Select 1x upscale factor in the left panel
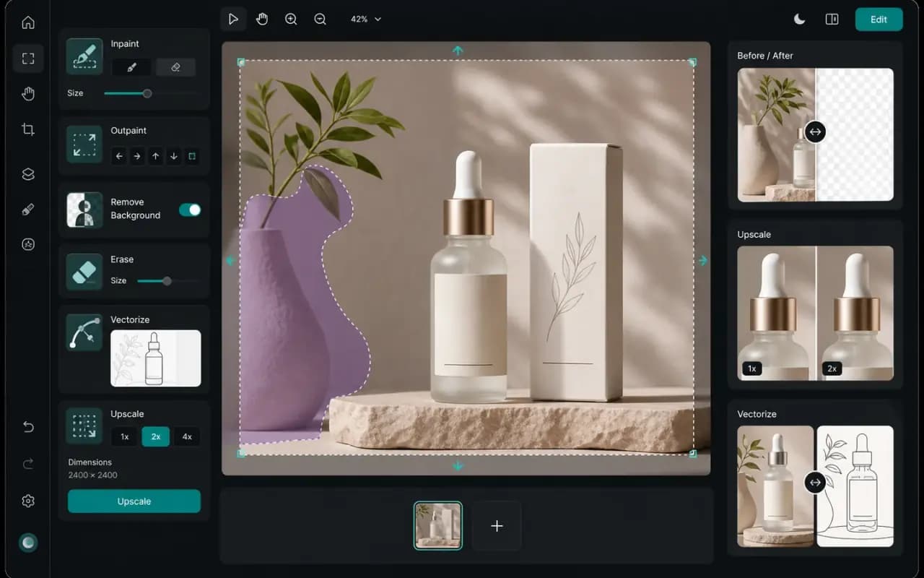The image size is (924, 578). [125, 436]
